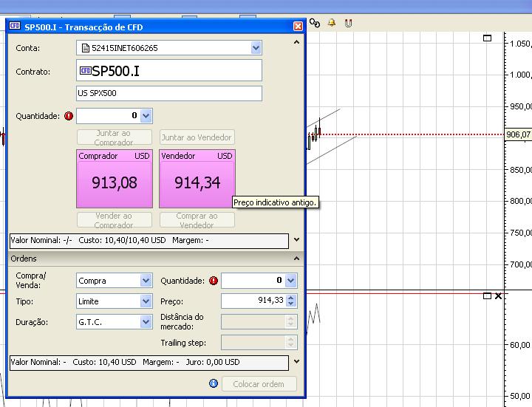The width and height of the screenshot is (532, 407).
Task: Click the alert bell icon in chart toolbar
Action: pos(332,23)
